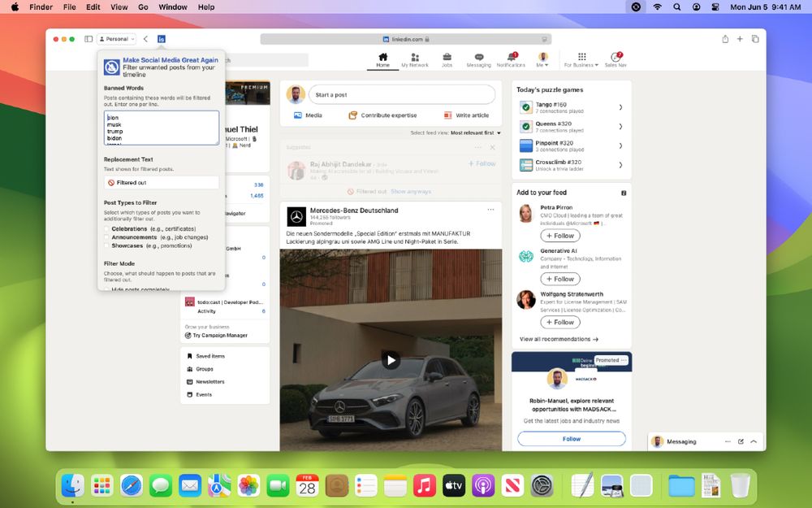Open Messaging in LinkedIn navigation bar
This screenshot has width=812, height=508.
(x=478, y=60)
